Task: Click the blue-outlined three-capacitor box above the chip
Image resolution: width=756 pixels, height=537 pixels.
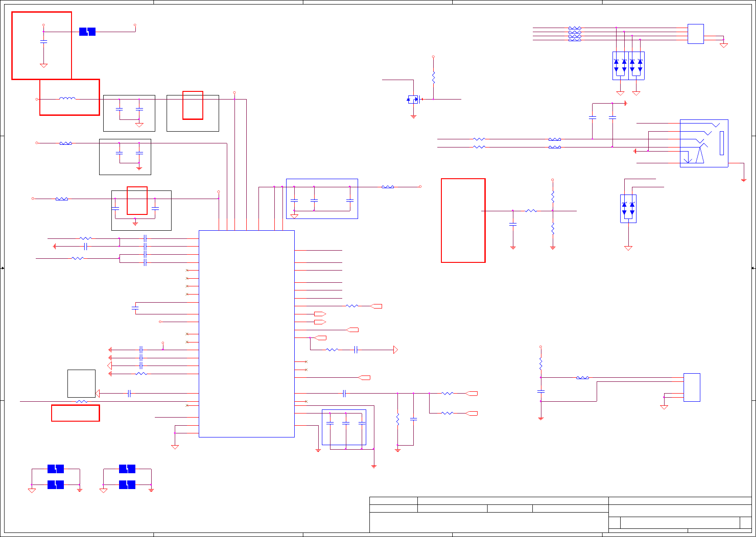Action: coord(322,199)
